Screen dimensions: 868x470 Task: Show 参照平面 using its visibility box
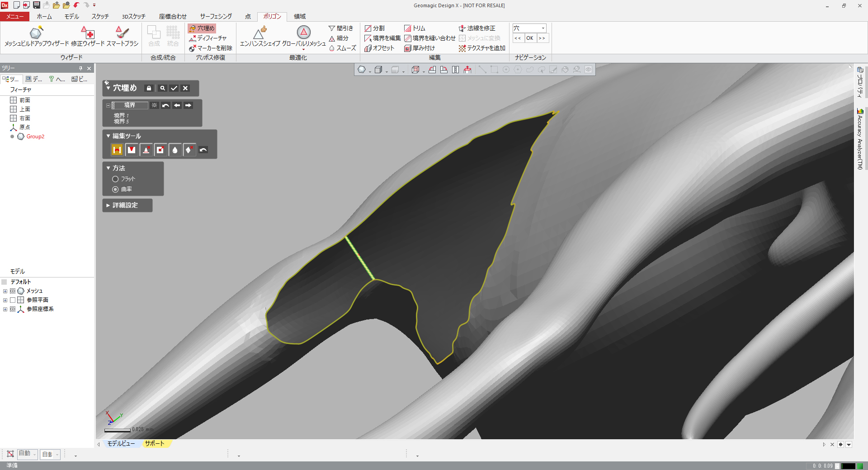pyautogui.click(x=13, y=300)
